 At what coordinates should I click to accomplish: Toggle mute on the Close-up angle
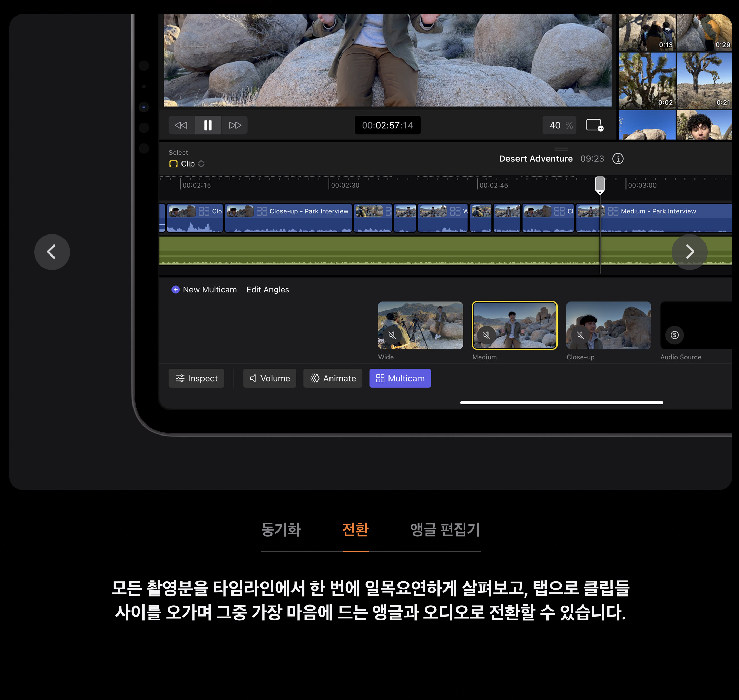coord(580,335)
